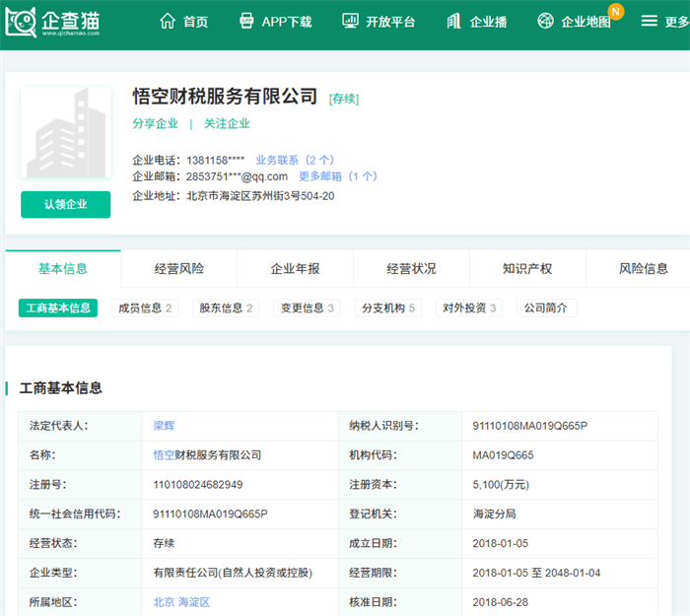
Task: Click taxpayer ID 91110108MA019Q665P in 纳税人识别号 row
Action: click(x=530, y=426)
